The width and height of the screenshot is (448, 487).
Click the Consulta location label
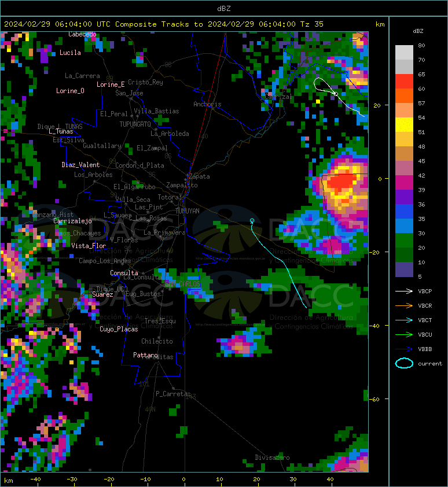coord(124,273)
